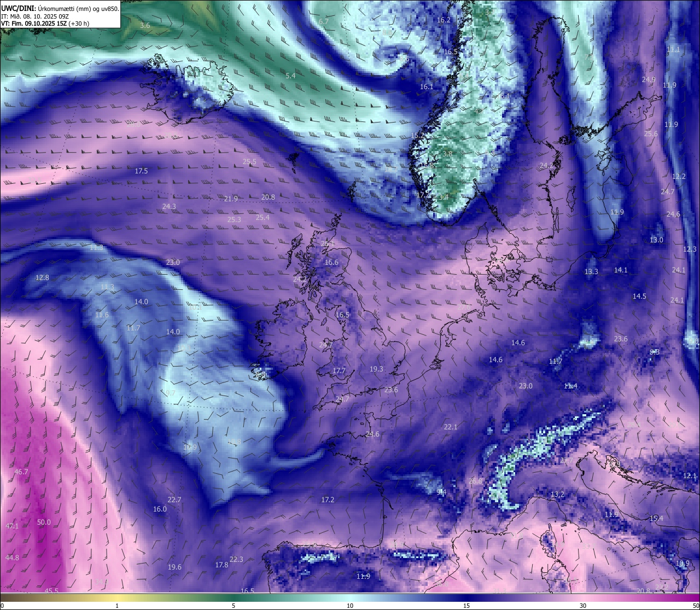Click the 50.0 value label on the map

44,522
